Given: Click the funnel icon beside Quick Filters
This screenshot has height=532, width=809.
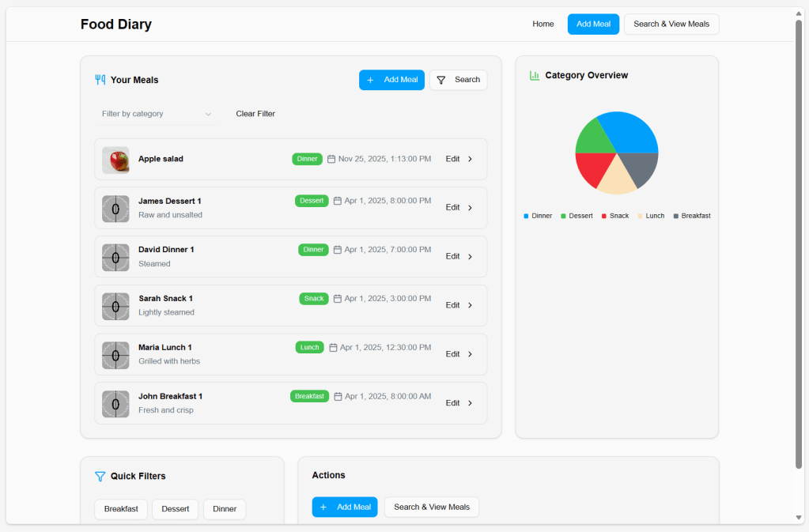Looking at the screenshot, I should click(100, 476).
